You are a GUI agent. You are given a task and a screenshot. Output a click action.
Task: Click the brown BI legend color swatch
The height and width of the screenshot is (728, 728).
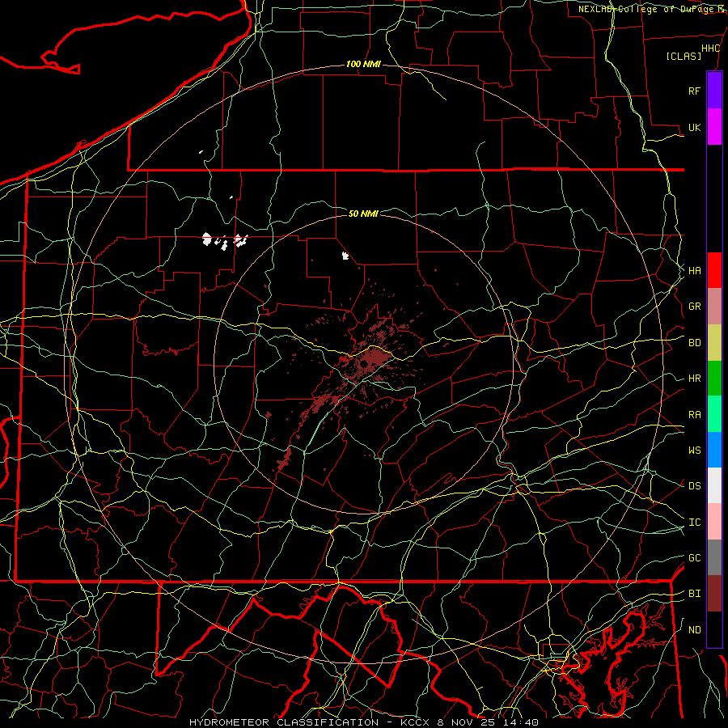pos(714,594)
